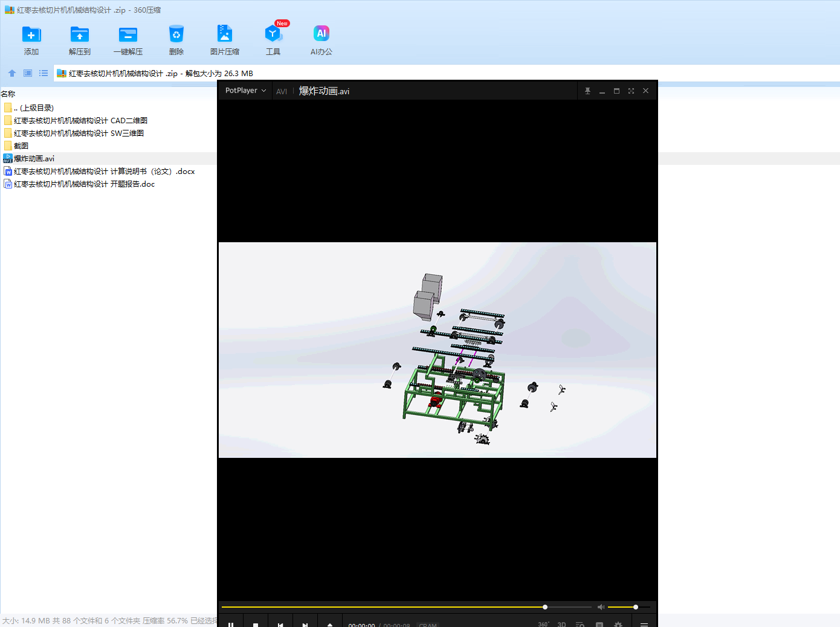Open the PotPlayer main menu dropdown
The width and height of the screenshot is (840, 627).
245,91
